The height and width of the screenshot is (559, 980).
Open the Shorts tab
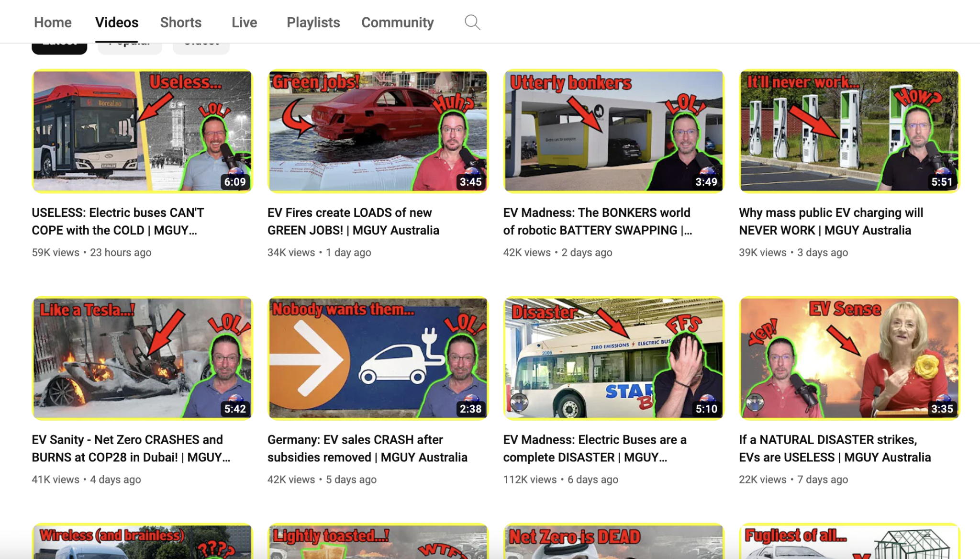click(181, 22)
